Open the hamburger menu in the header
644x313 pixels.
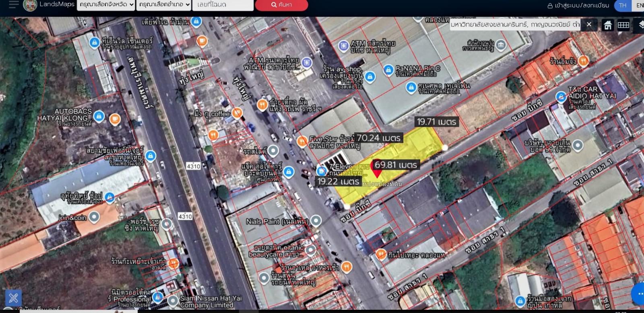[14, 4]
